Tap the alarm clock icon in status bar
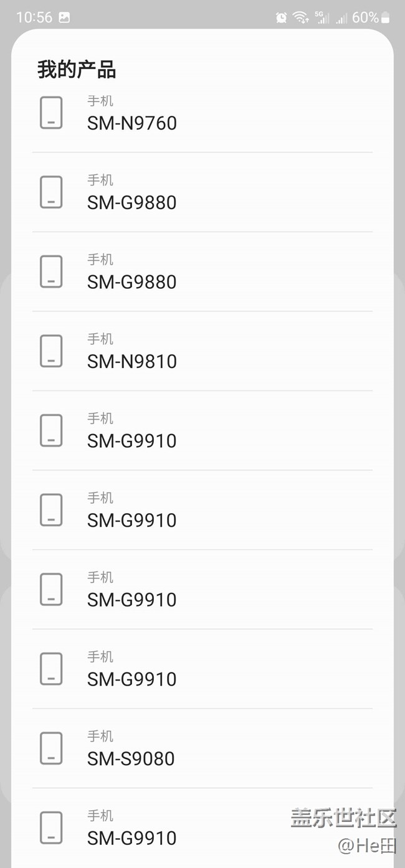The width and height of the screenshot is (405, 868). (x=282, y=17)
